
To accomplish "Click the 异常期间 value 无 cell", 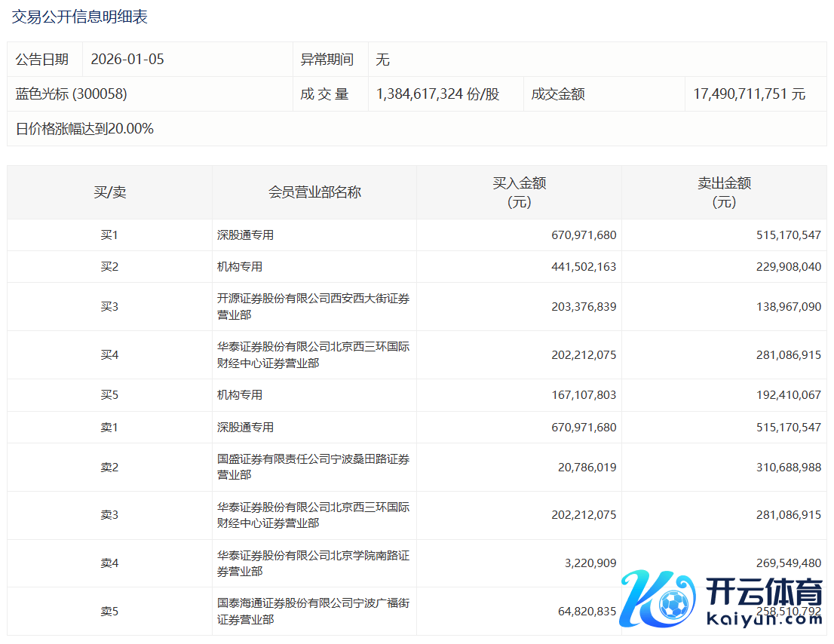I will 382,60.
